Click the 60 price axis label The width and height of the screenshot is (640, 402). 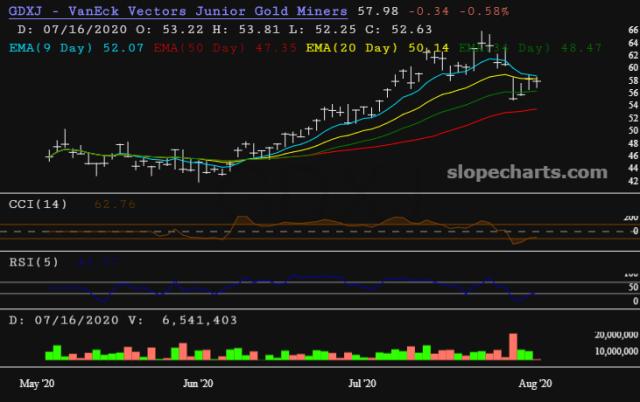pos(633,67)
